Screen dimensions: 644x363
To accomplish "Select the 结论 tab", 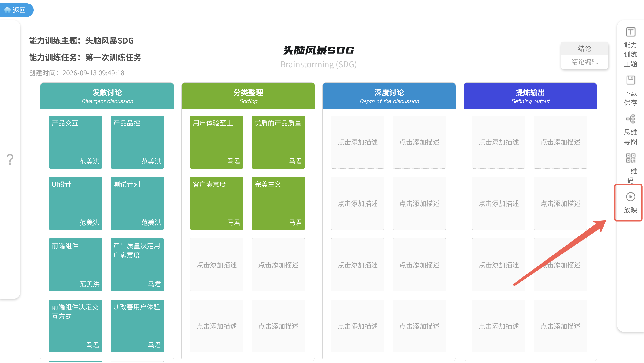I will pos(585,49).
